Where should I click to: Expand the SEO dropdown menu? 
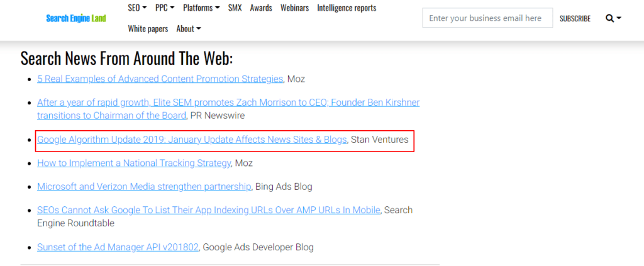point(137,8)
